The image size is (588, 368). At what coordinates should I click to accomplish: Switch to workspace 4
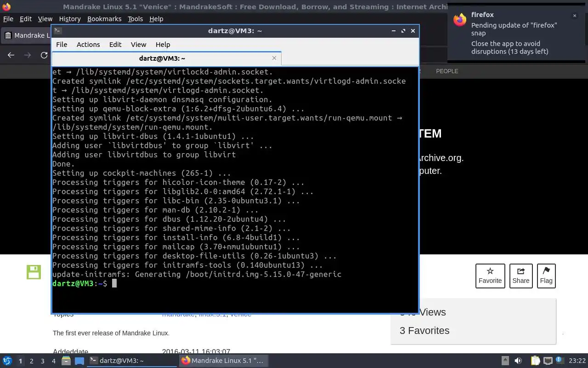[x=53, y=361]
